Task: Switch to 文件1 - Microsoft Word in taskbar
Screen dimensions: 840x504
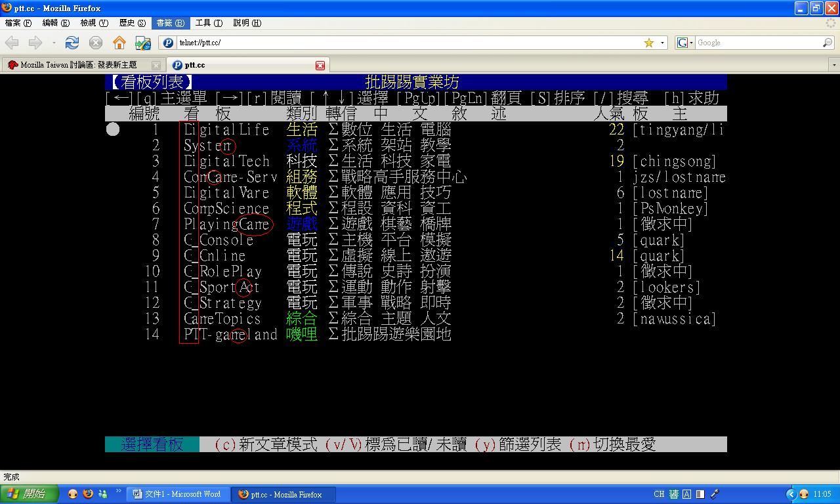Action: coord(177,494)
